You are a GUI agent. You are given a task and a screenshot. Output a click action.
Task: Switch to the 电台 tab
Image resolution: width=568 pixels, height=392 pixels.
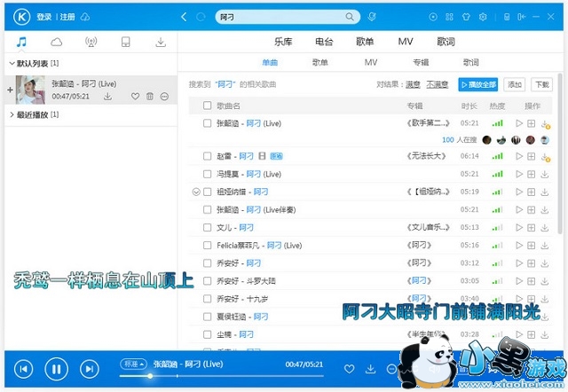coord(324,42)
